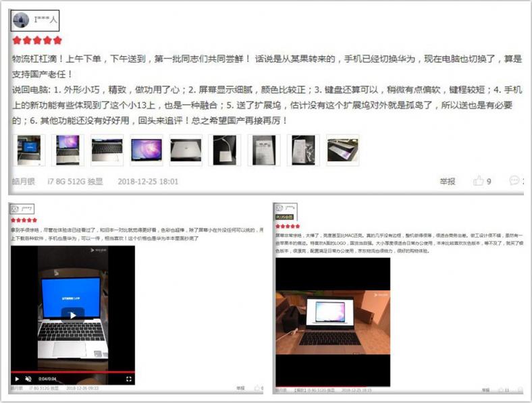Click the first review's five-star rating
Image resolution: width=532 pixels, height=403 pixels.
click(x=37, y=41)
